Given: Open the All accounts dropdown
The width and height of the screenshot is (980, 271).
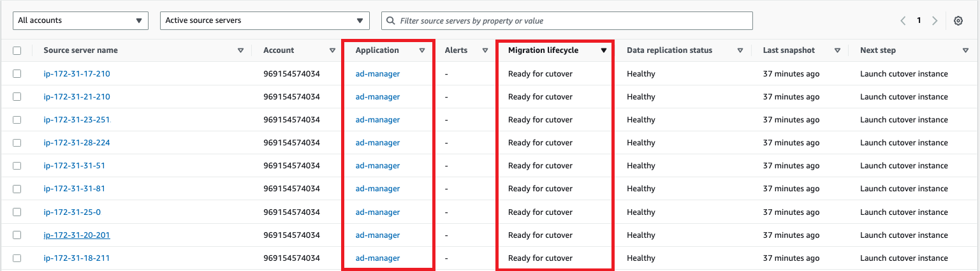Looking at the screenshot, I should click(80, 20).
